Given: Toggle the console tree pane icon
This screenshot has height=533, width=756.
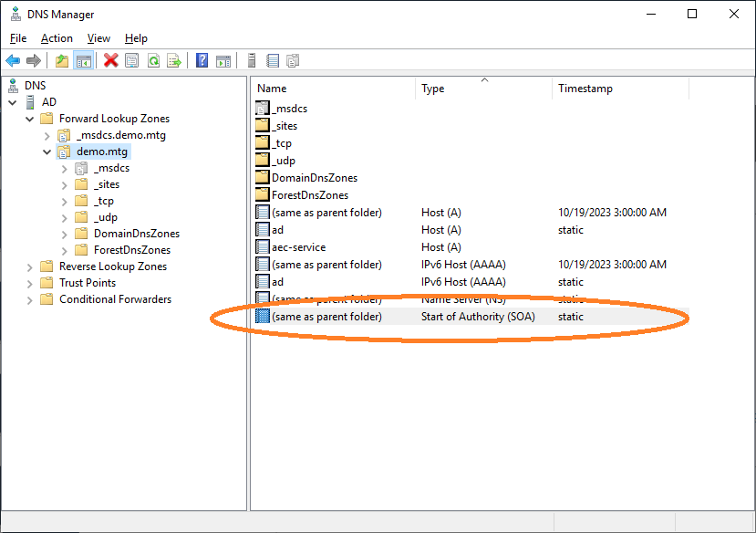Looking at the screenshot, I should 83,61.
